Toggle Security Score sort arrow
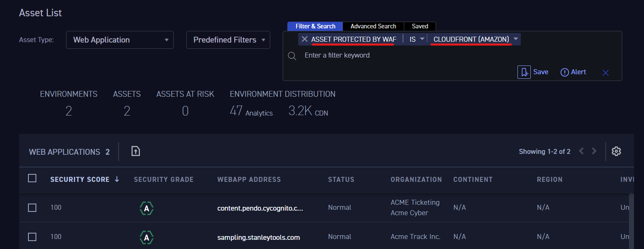 (117, 179)
